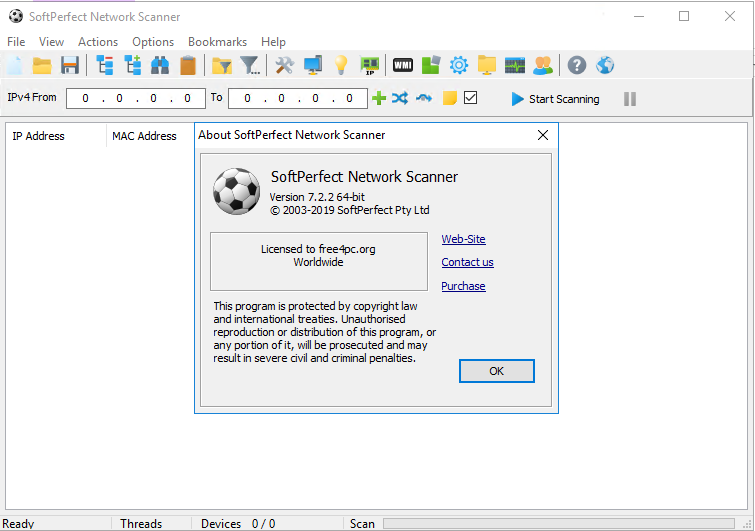The width and height of the screenshot is (755, 531).
Task: Click 'Licensed to free4pc.org' text
Action: [x=318, y=249]
